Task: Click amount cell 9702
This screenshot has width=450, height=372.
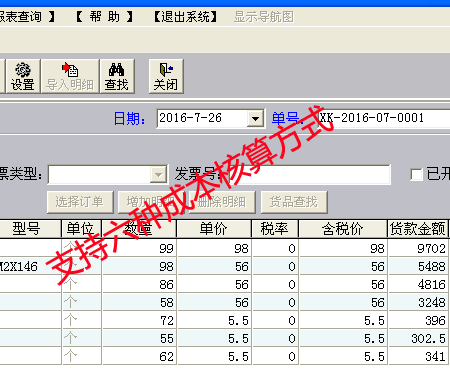Action: (418, 248)
